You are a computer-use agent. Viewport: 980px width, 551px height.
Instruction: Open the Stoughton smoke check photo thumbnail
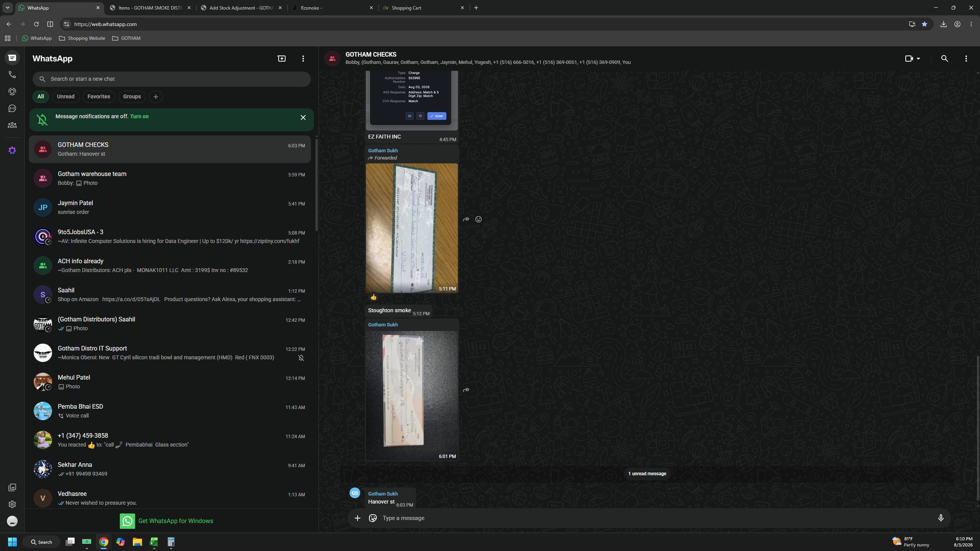412,228
